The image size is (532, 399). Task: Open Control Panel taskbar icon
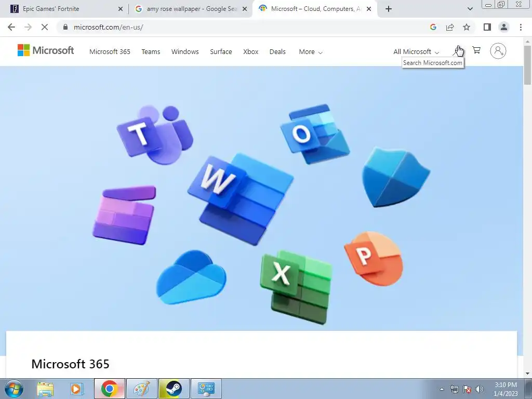point(206,389)
